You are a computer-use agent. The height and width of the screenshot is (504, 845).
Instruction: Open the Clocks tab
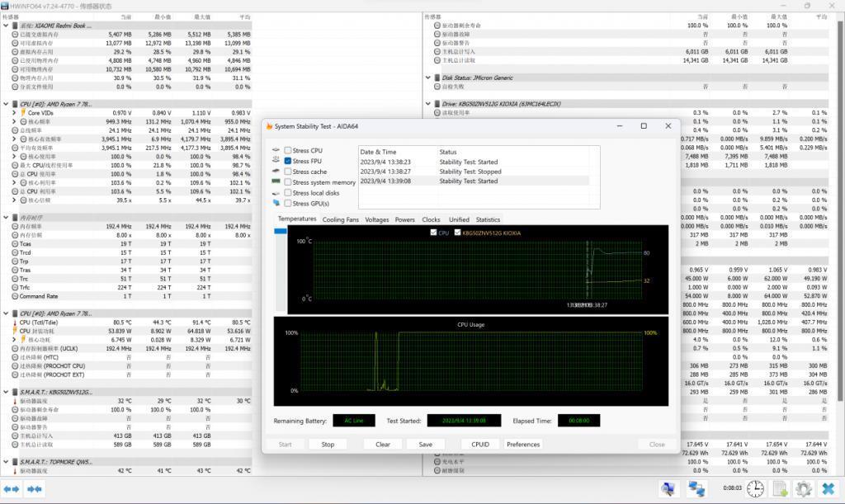click(431, 219)
